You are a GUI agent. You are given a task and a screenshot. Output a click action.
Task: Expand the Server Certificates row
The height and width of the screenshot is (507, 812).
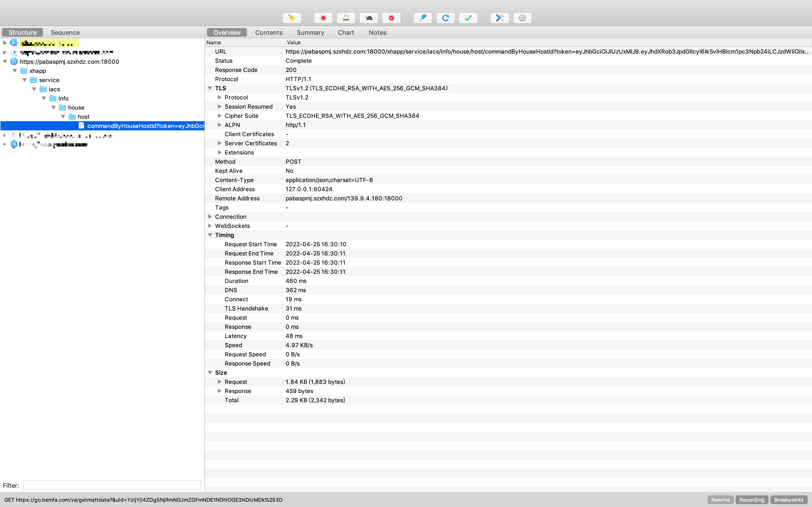[219, 143]
